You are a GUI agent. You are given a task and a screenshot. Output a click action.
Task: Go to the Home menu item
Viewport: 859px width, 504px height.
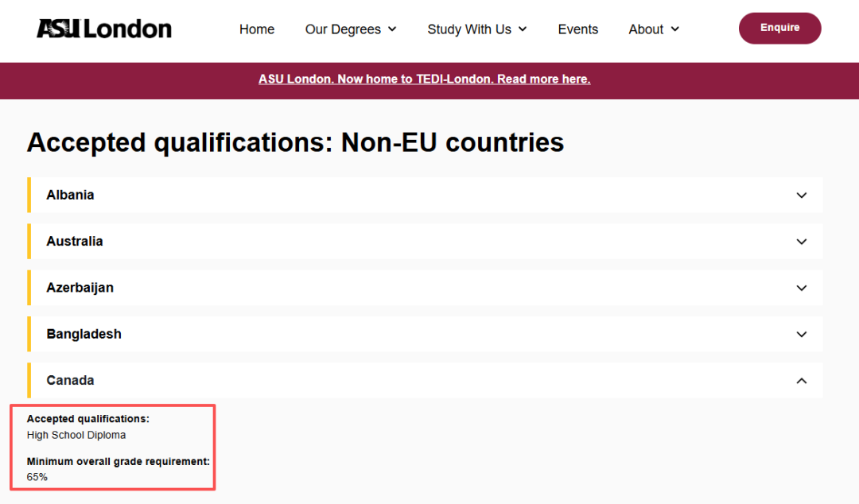[257, 29]
